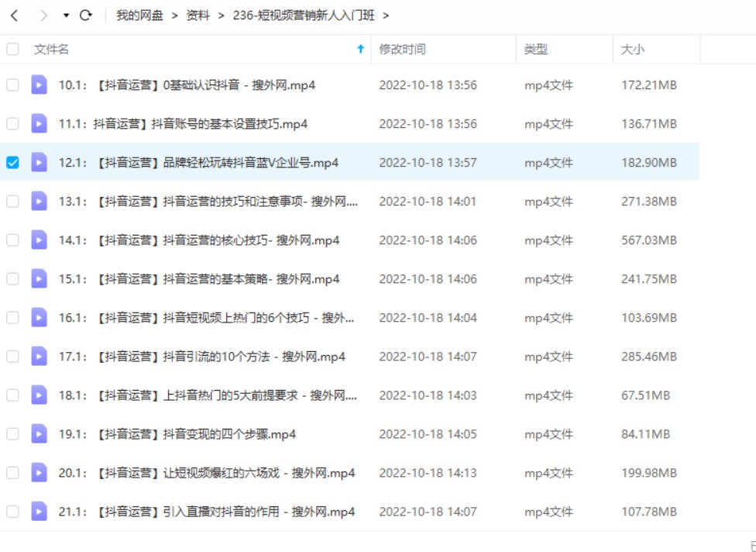Go back to the previous folder
The height and width of the screenshot is (552, 756).
pyautogui.click(x=15, y=16)
